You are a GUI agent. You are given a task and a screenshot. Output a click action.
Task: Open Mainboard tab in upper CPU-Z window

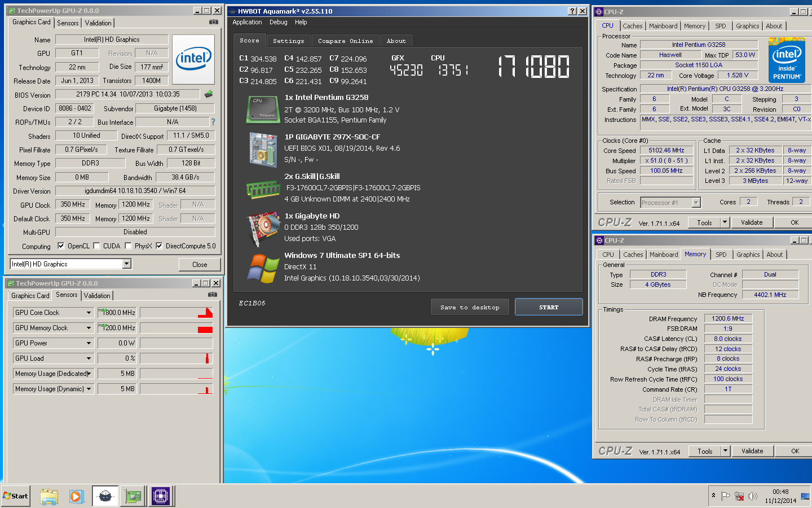pos(663,26)
